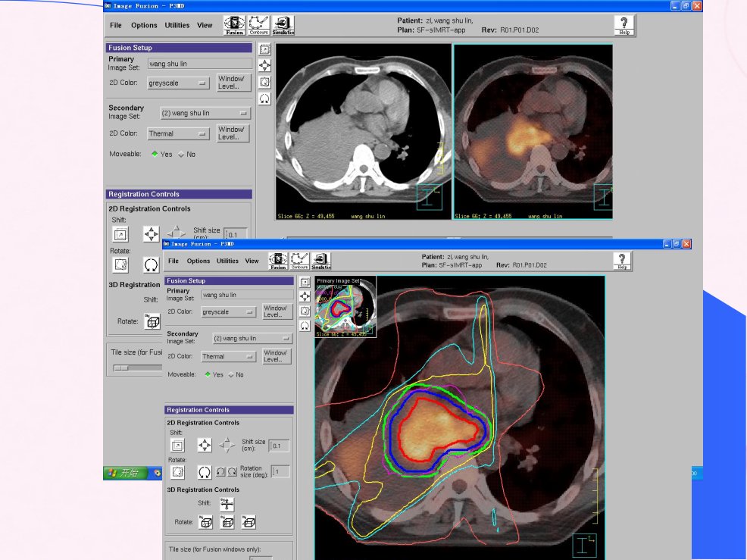Viewport: 747px width, 560px height.
Task: Click third 3D Rotate cube icon in front window
Action: [248, 522]
